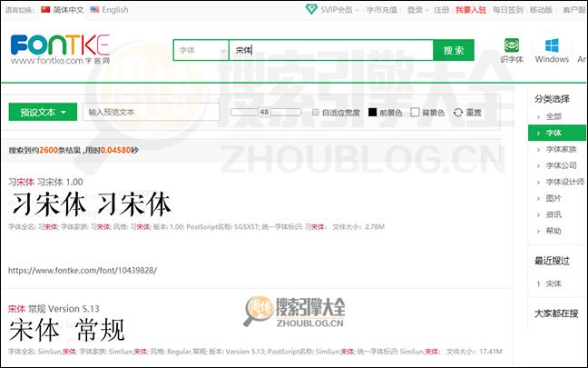The height and width of the screenshot is (368, 588).
Task: Open the 习宋体 1.00 font result link
Action: pyautogui.click(x=45, y=182)
